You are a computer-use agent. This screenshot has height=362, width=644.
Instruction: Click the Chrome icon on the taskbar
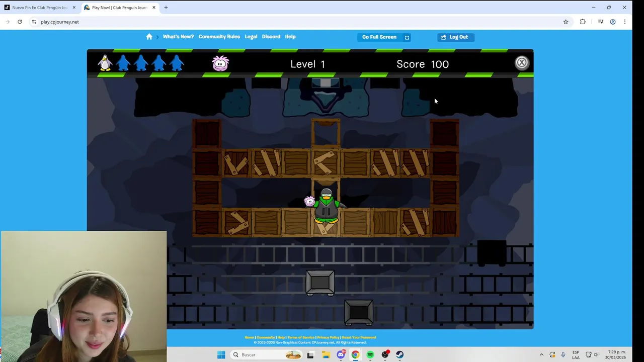(x=355, y=355)
